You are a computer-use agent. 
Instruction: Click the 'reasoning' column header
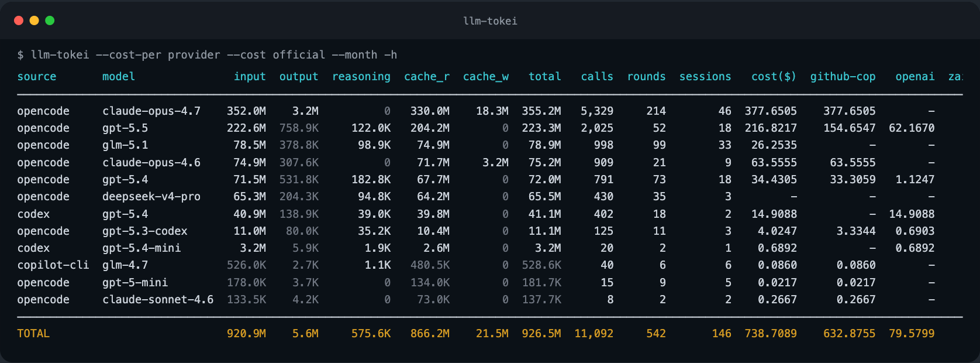(361, 77)
